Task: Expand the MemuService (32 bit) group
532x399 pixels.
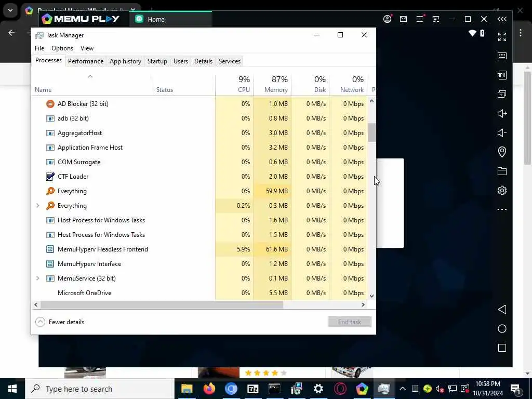Action: [x=37, y=278]
